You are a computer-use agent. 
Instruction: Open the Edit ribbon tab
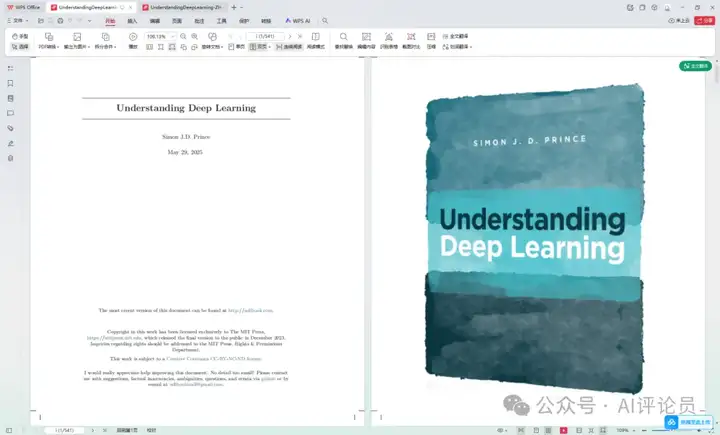(x=155, y=21)
